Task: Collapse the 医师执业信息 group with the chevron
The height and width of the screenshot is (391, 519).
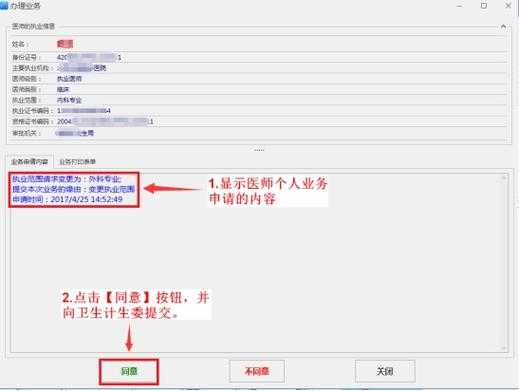Action: click(503, 26)
